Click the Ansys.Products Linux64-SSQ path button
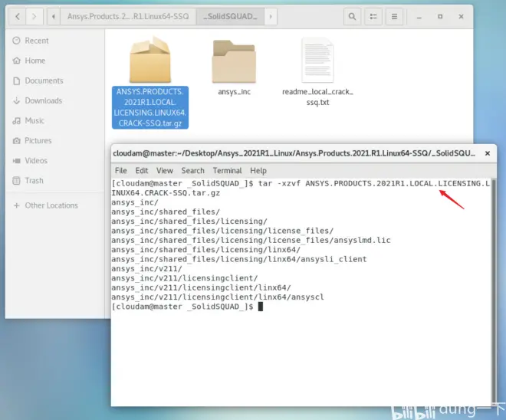The width and height of the screenshot is (506, 420). click(x=128, y=16)
